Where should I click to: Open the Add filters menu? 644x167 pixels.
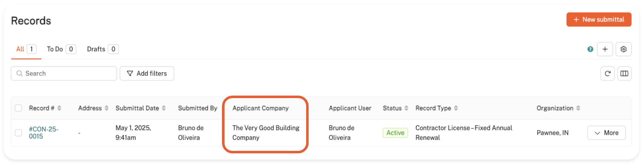coord(147,74)
